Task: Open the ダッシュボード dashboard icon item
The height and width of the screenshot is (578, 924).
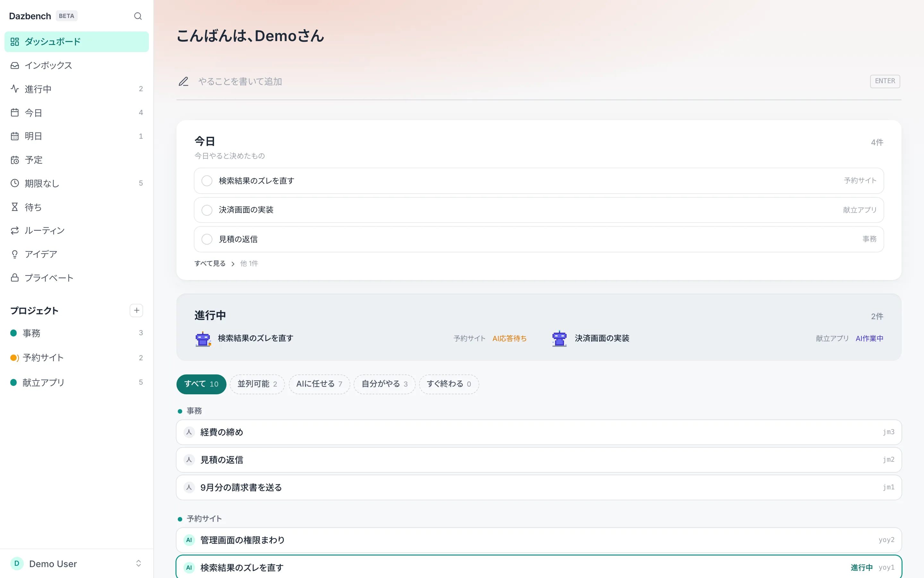Action: click(x=14, y=42)
